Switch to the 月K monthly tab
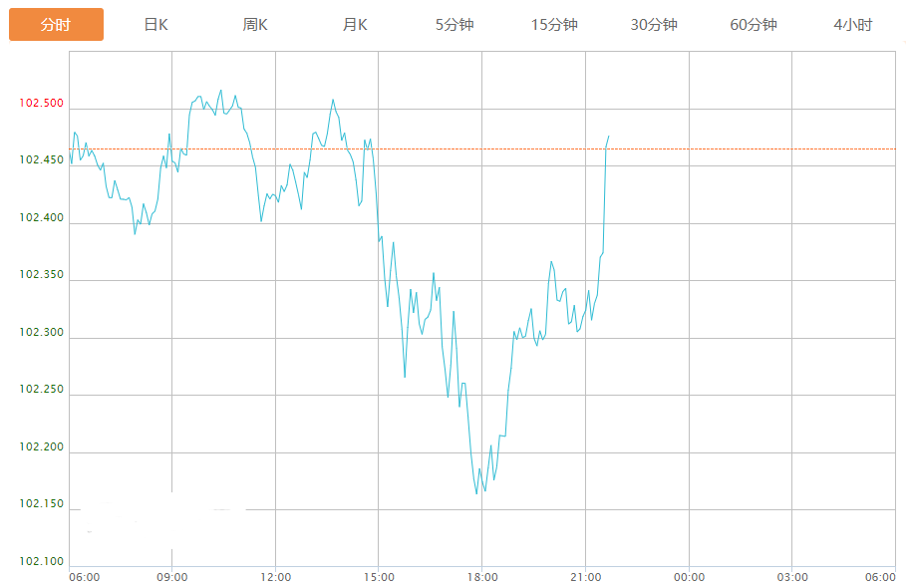The height and width of the screenshot is (588, 912). tap(355, 25)
